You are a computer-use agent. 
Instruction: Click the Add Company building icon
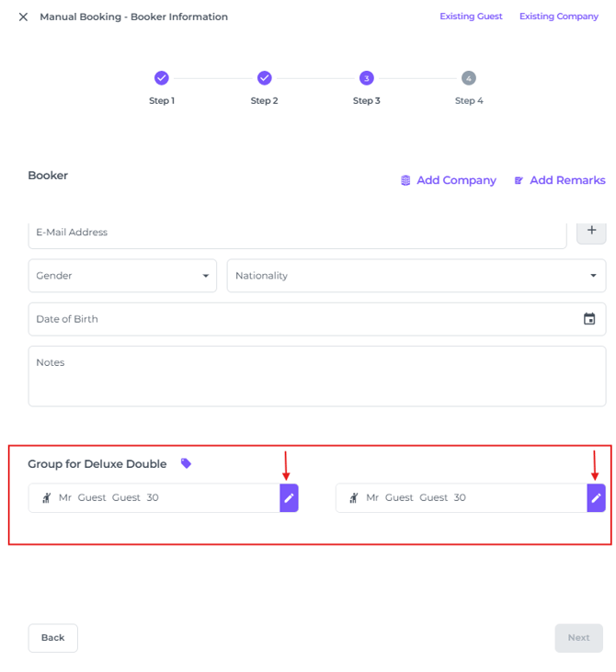[405, 180]
